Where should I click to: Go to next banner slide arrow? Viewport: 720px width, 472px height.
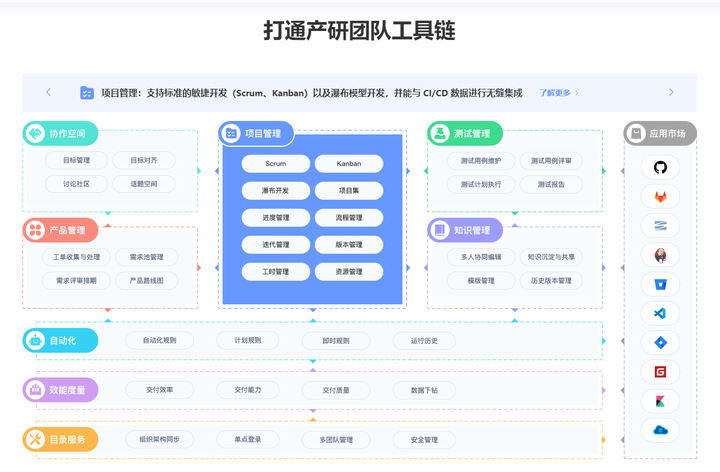coord(671,92)
